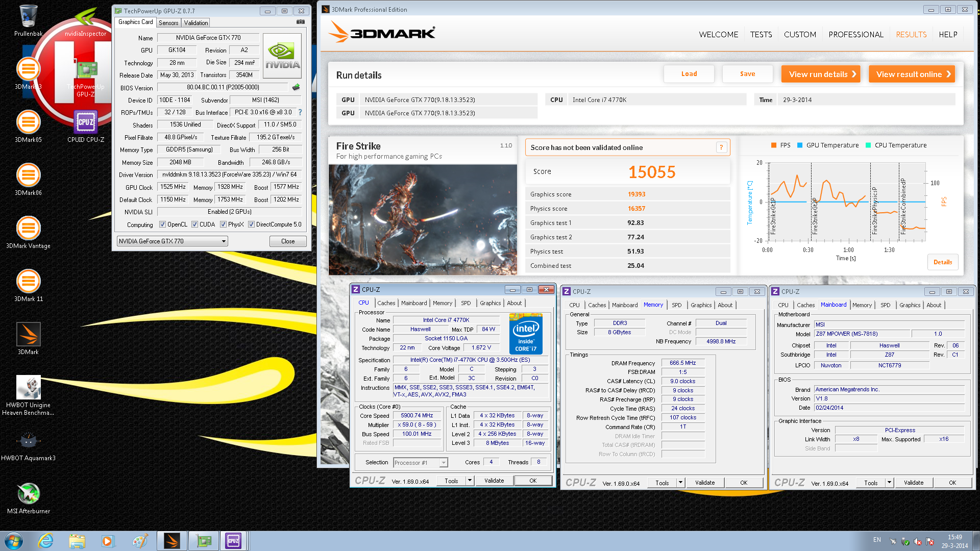Open Paint from the taskbar

click(139, 541)
